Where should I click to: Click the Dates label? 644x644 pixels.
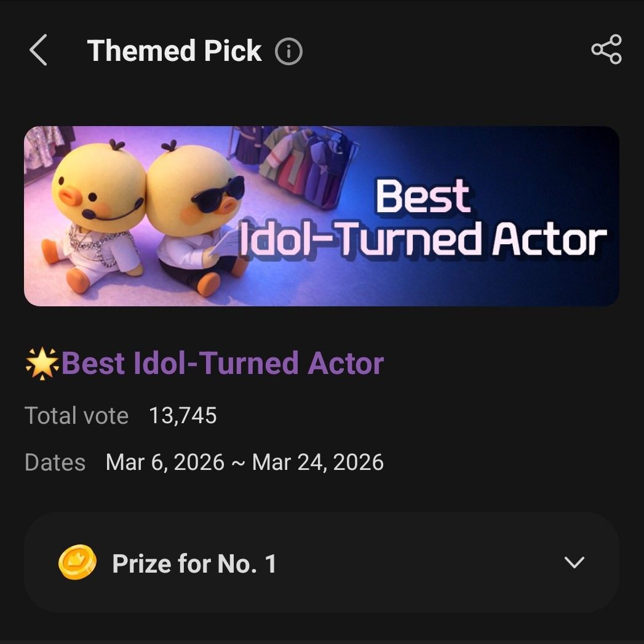(x=55, y=462)
